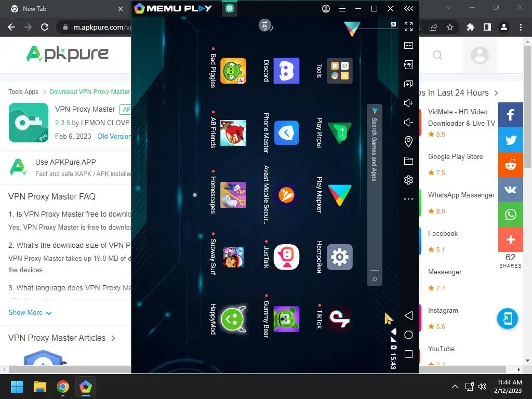Open the Tools folder icon
This screenshot has height=399, width=532.
click(340, 71)
